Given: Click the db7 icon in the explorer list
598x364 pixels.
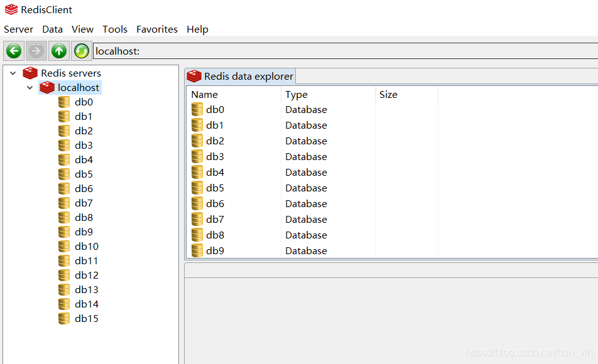Looking at the screenshot, I should click(195, 219).
